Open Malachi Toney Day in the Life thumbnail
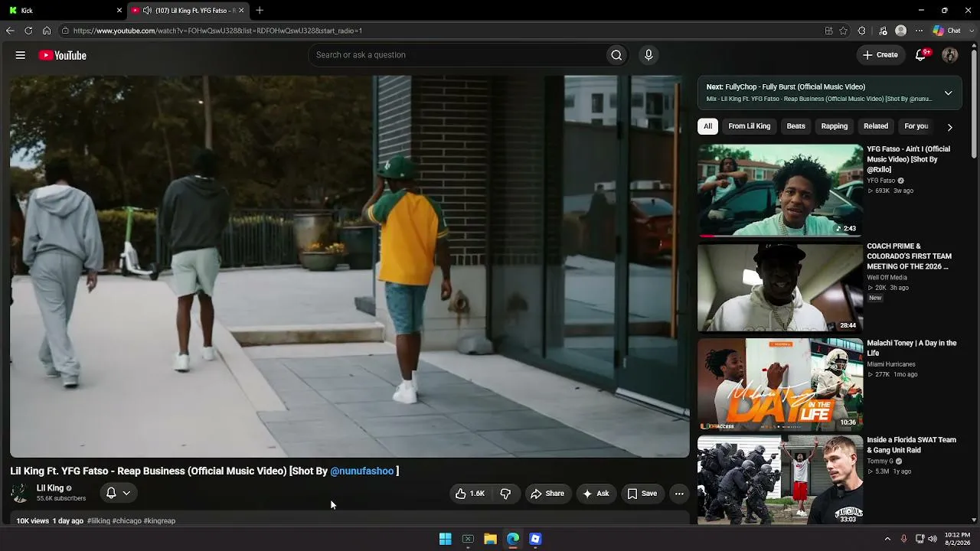The width and height of the screenshot is (980, 551). coord(780,384)
